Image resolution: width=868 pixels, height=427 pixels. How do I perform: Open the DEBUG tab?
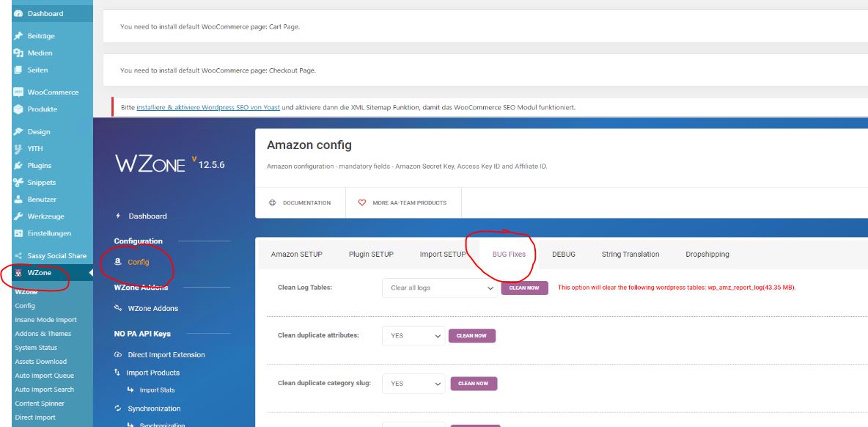(x=564, y=254)
